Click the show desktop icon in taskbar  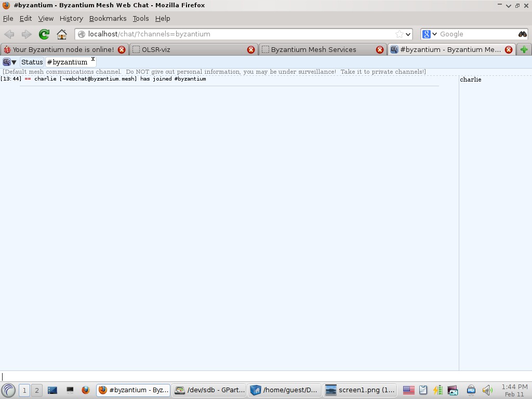52,390
